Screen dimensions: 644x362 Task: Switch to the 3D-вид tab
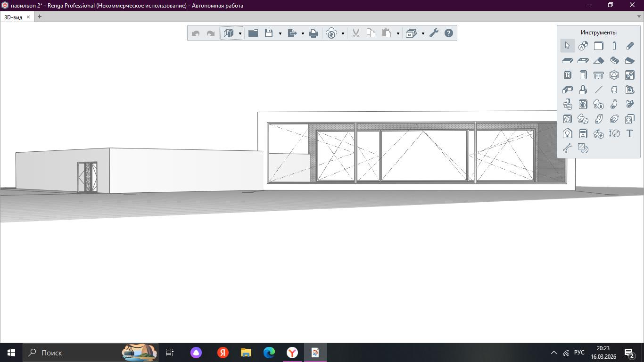[13, 17]
